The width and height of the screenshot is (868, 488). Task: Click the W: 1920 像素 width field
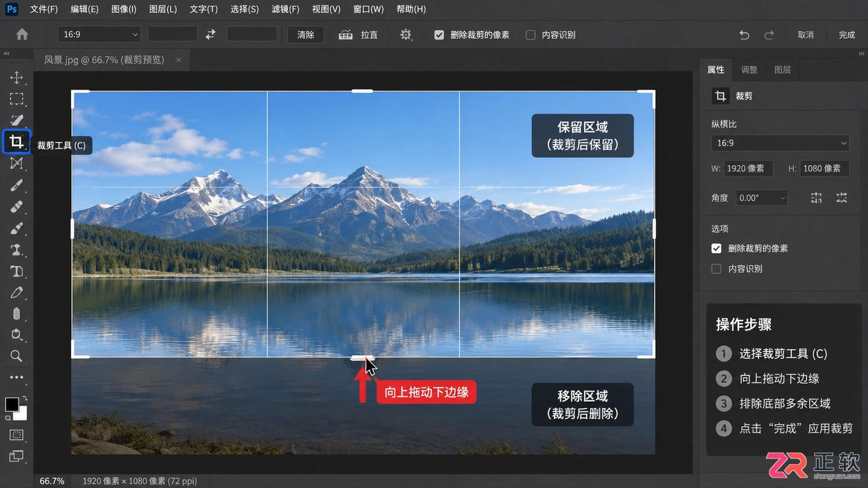tap(748, 169)
